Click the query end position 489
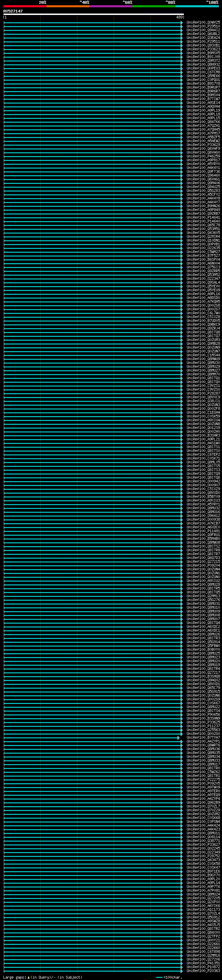Viewport: 222px width, 980px height. pos(179,17)
